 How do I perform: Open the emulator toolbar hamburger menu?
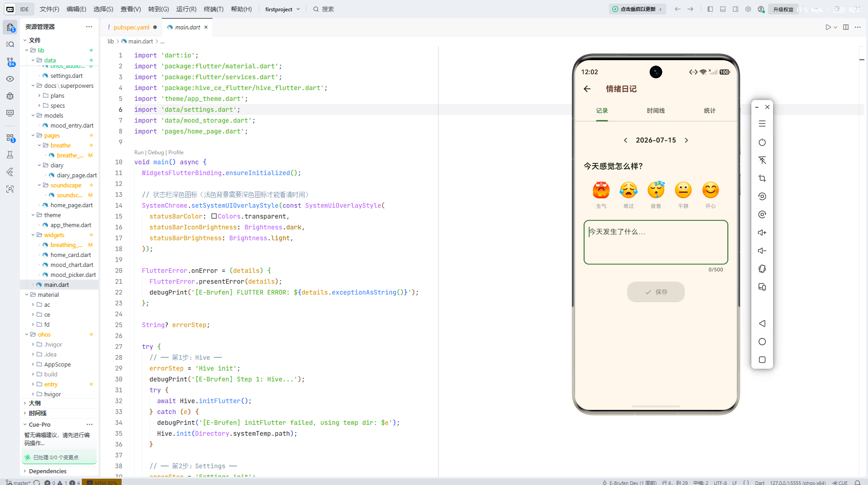[x=762, y=124]
